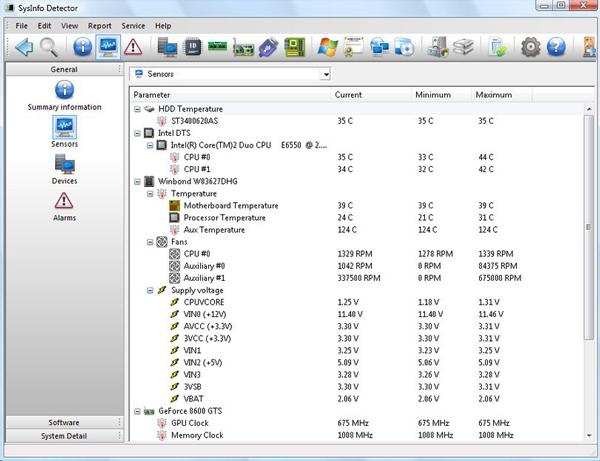Click the blue help question mark icon
Viewport: 600px width, 461px height.
[556, 47]
